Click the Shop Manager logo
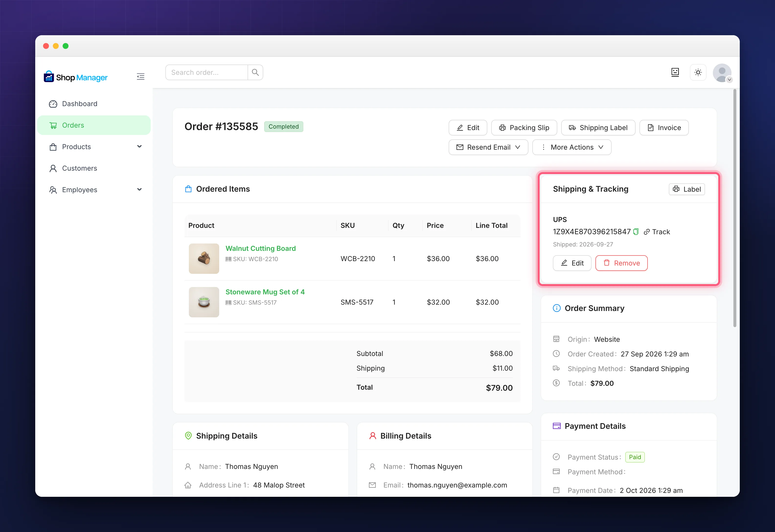775x532 pixels. (76, 77)
